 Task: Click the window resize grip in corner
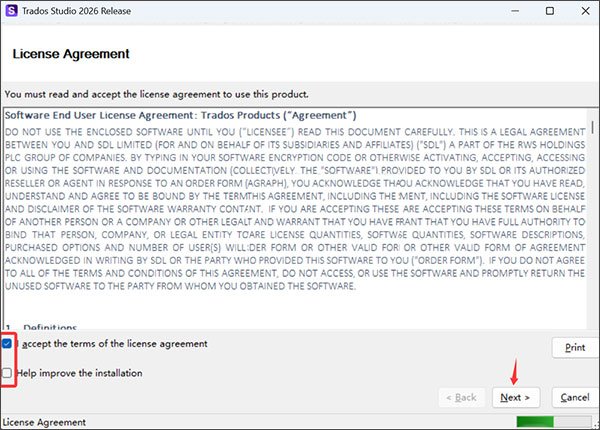[x=596, y=425]
